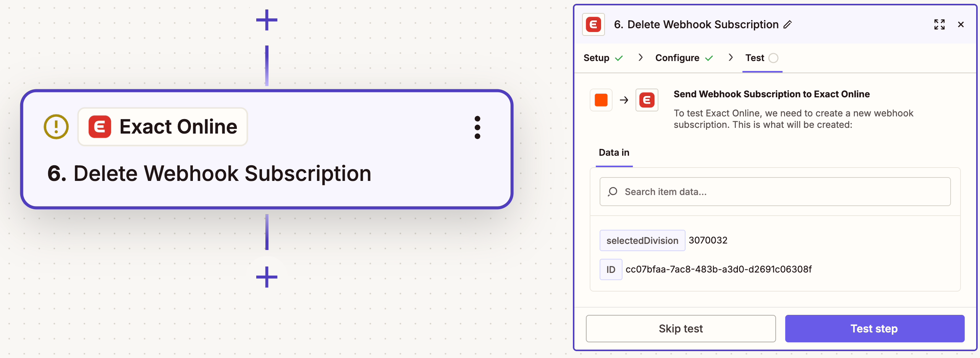The height and width of the screenshot is (358, 980).
Task: Select the '6. Delete Webhook Subscription' step title on the card
Action: (x=209, y=173)
